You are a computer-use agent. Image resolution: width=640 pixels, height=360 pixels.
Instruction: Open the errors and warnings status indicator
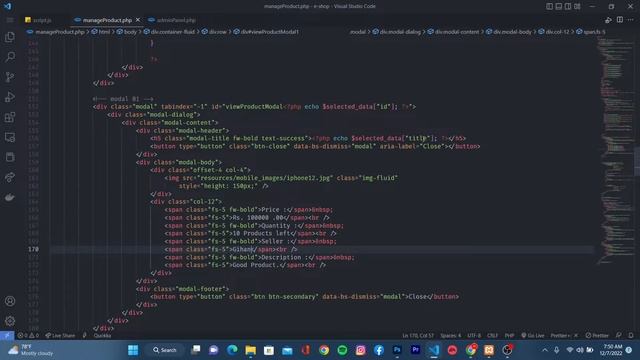(x=28, y=336)
